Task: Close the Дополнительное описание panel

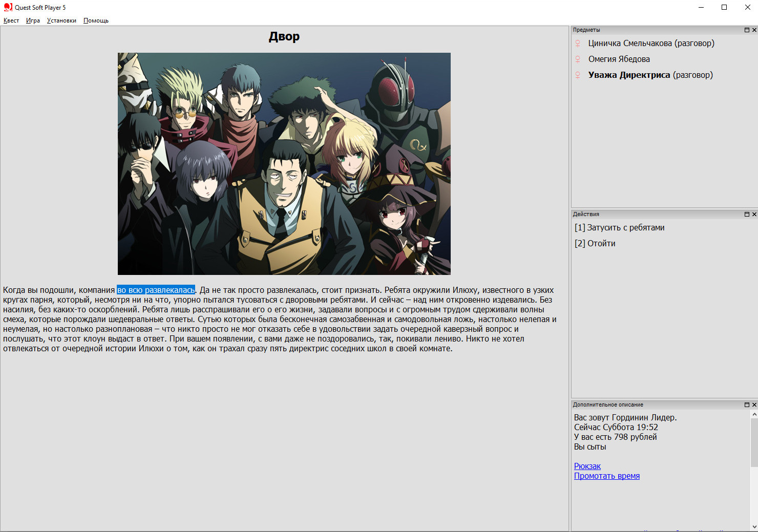Action: click(x=754, y=405)
